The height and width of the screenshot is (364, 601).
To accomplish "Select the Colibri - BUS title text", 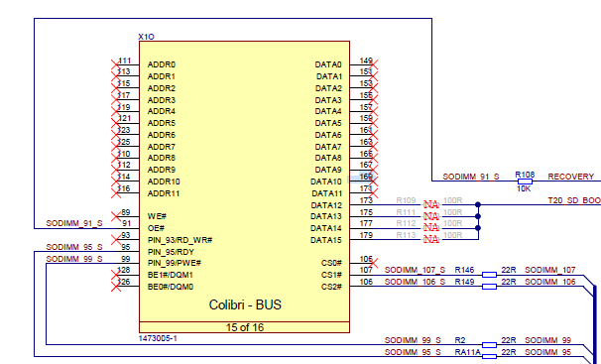I will point(245,304).
